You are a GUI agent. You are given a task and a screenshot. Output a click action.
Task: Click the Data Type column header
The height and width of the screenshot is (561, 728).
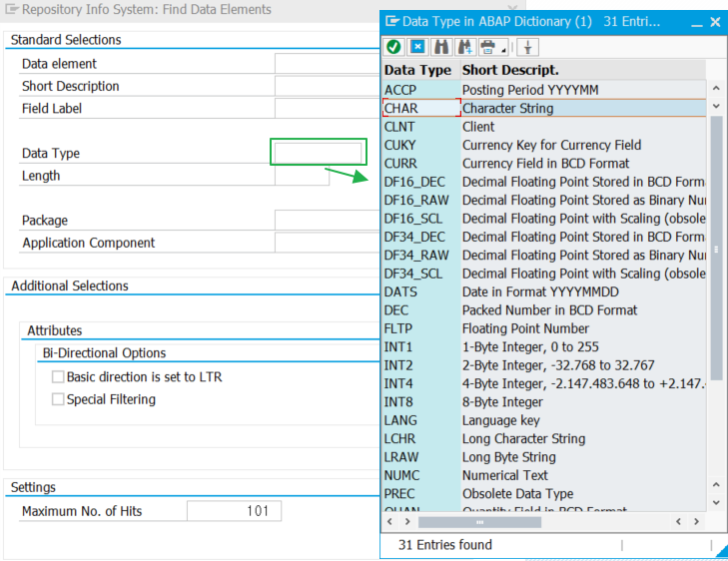tap(417, 70)
